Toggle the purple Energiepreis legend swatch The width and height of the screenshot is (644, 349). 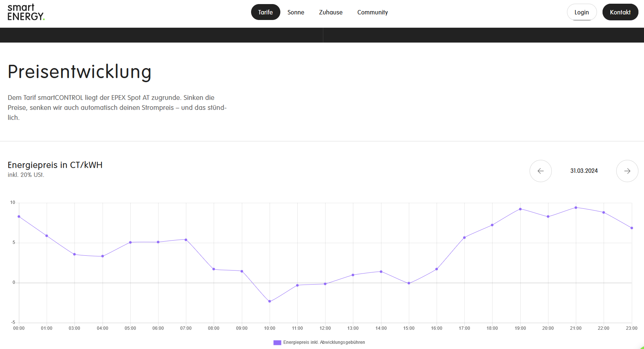[277, 342]
